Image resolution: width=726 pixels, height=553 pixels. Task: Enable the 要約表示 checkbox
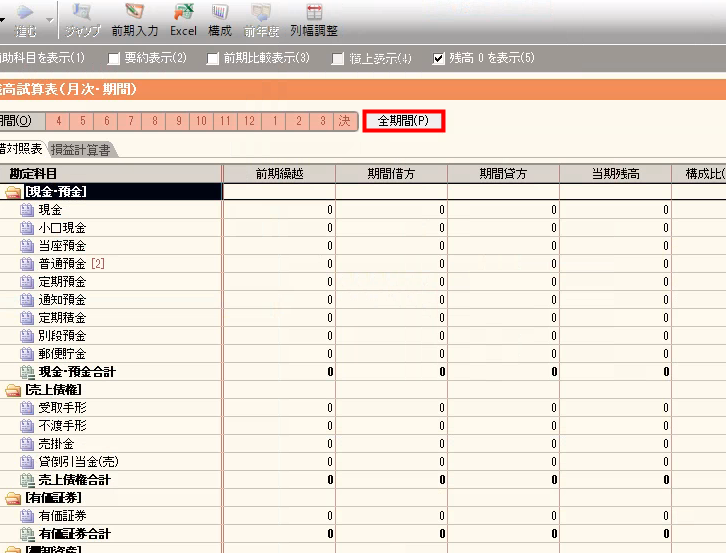114,59
